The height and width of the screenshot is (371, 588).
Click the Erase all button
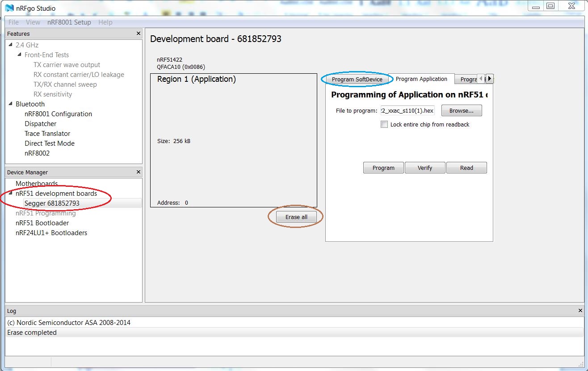point(296,217)
